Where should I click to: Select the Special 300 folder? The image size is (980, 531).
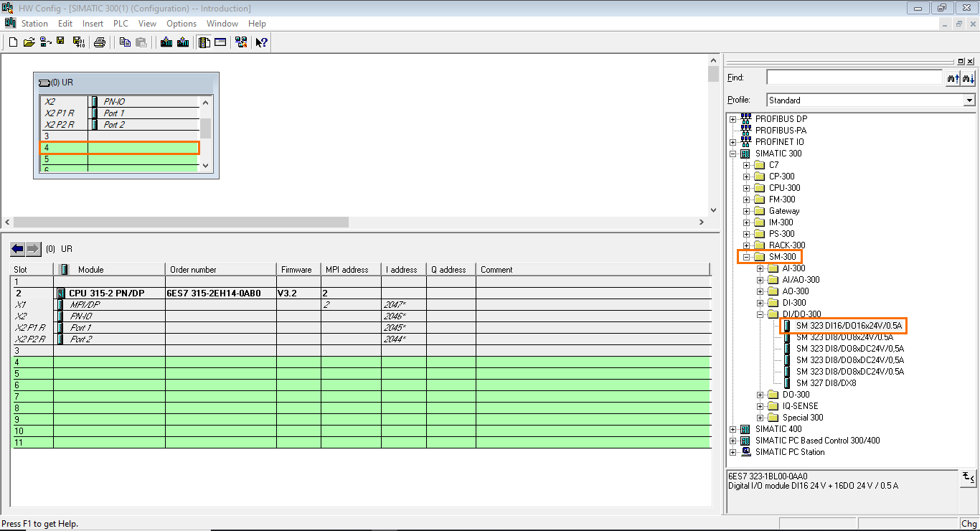[803, 418]
